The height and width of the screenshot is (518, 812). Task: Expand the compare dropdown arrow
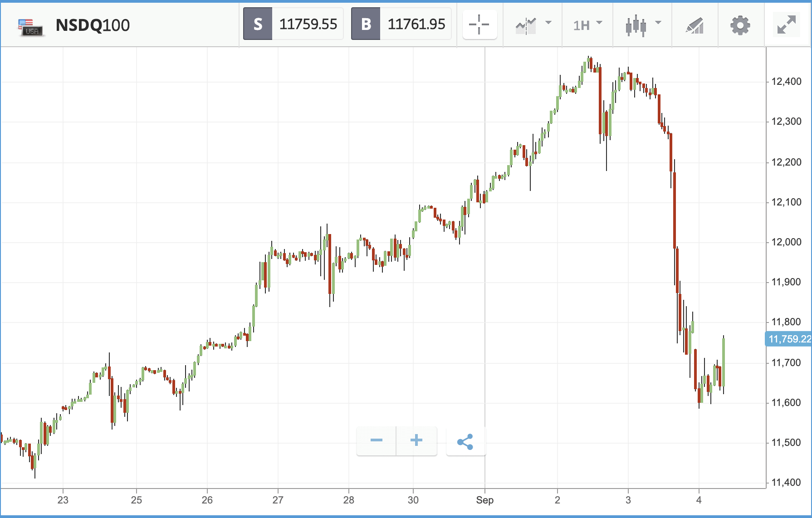[548, 23]
